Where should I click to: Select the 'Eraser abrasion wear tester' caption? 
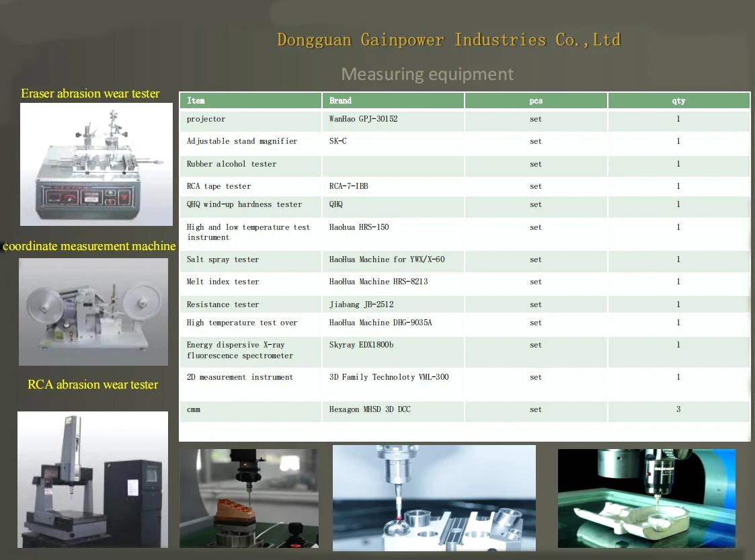(x=90, y=93)
